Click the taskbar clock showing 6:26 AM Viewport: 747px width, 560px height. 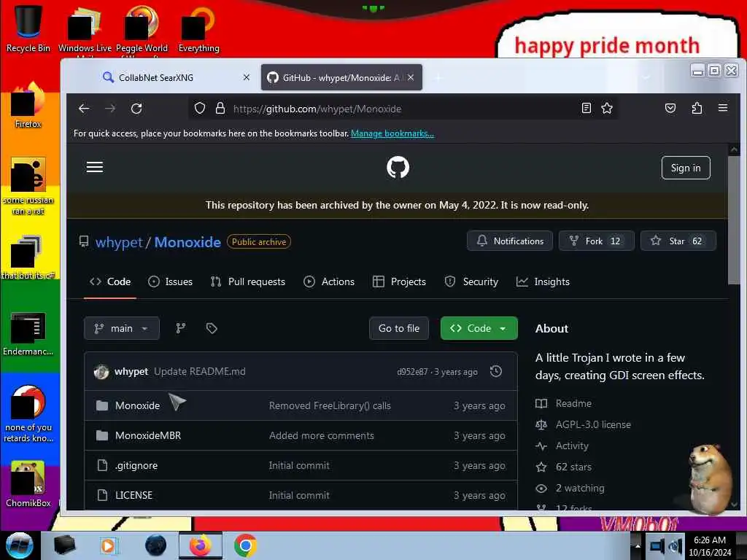click(x=710, y=545)
